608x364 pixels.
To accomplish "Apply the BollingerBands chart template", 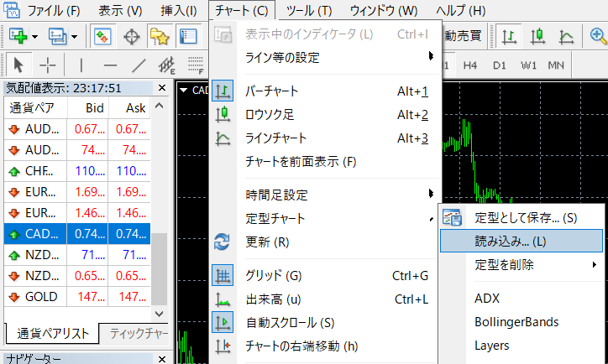I will coord(522,322).
